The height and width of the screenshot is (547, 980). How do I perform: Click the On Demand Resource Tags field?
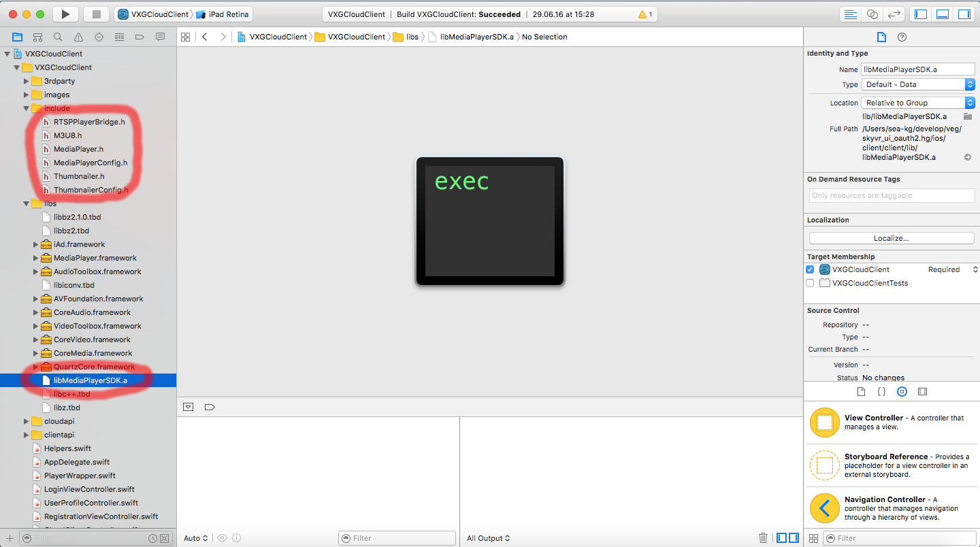(x=892, y=195)
